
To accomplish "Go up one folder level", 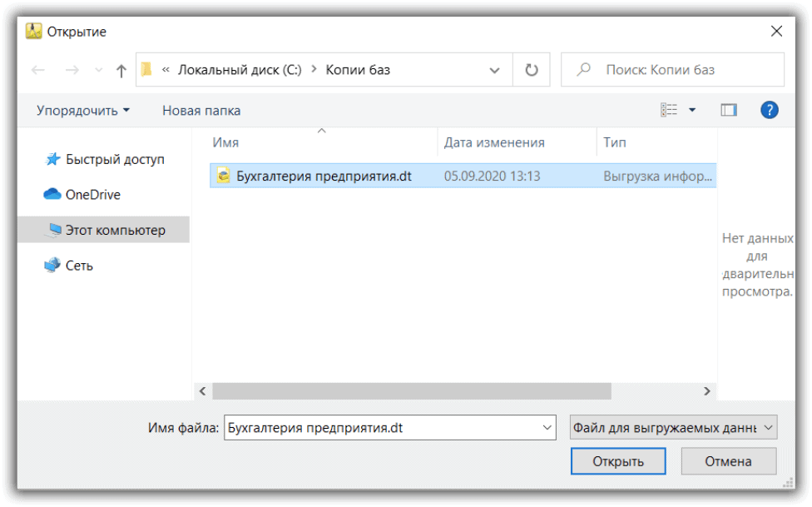I will point(121,71).
